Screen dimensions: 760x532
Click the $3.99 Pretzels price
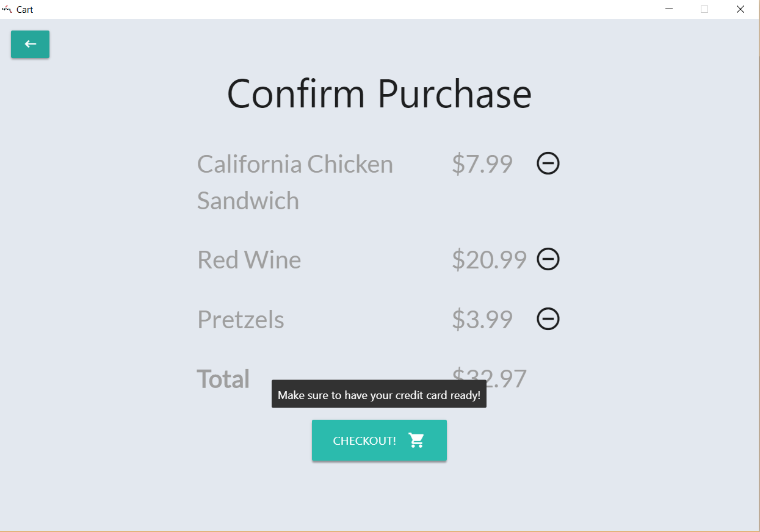[x=482, y=320]
